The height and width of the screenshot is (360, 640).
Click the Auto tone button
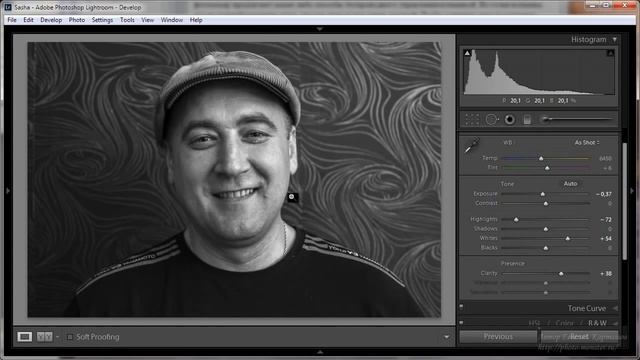570,184
